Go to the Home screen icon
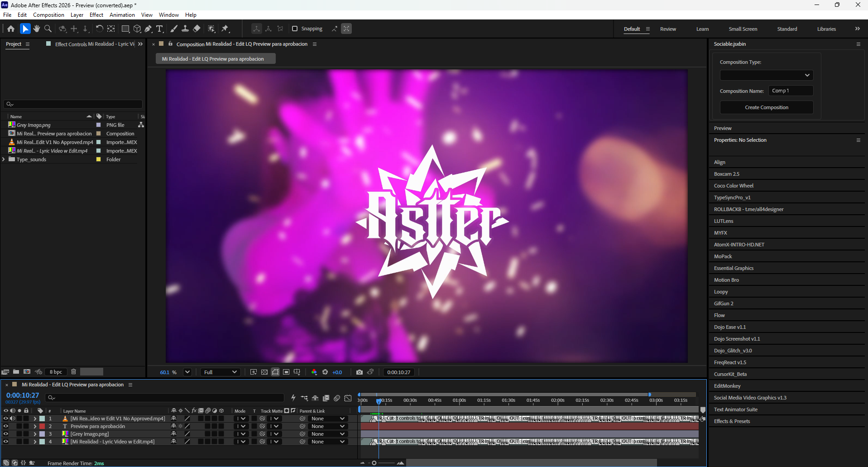 pyautogui.click(x=11, y=29)
